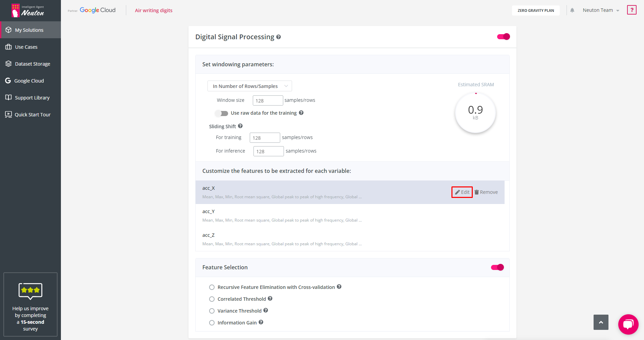644x340 pixels.
Task: Click the three-star survey icon
Action: pos(30,291)
